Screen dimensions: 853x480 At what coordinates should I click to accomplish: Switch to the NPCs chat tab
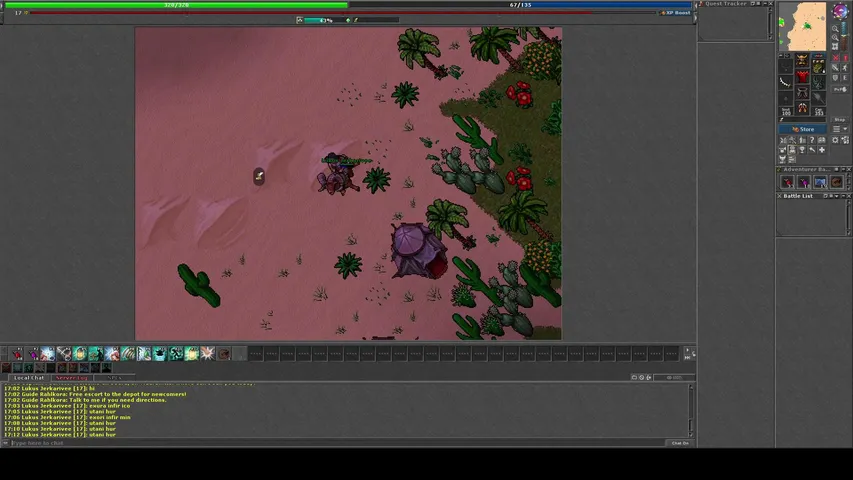(x=114, y=378)
